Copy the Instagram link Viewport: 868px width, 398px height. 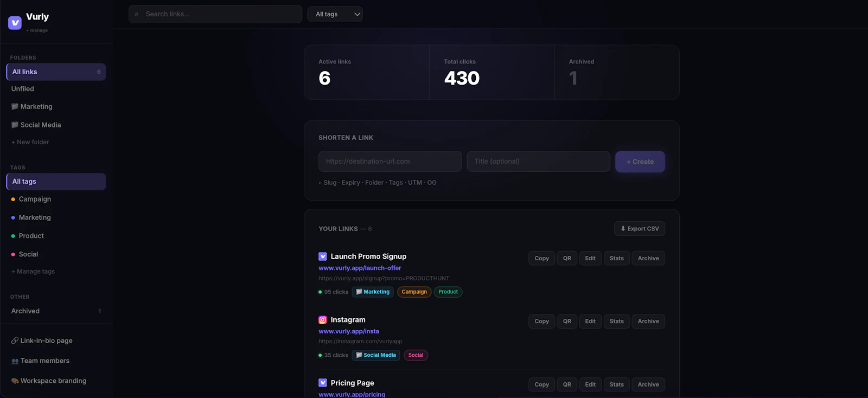(542, 322)
